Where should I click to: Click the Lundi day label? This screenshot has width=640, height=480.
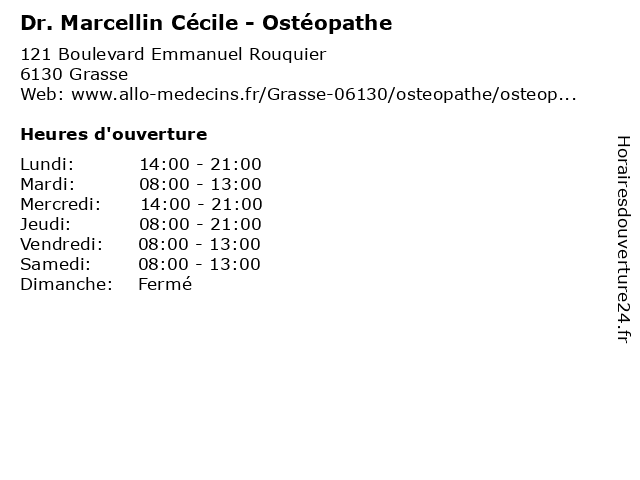coord(47,164)
